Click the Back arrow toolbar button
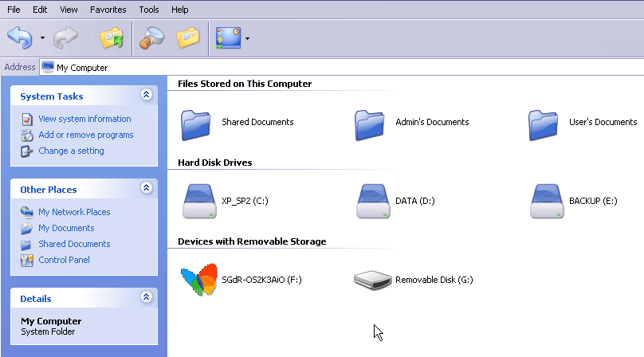This screenshot has height=357, width=644. [20, 37]
